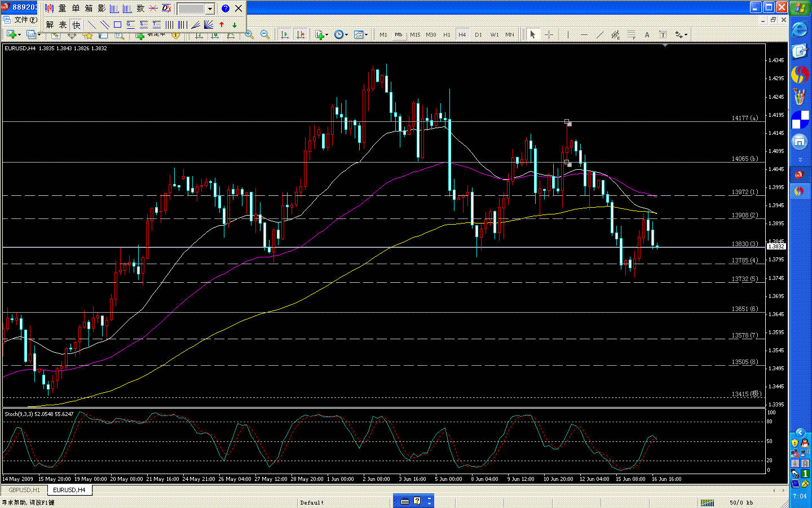Screen dimensions: 812x508
Task: Select the parallel lines channel tool
Action: coord(104,25)
